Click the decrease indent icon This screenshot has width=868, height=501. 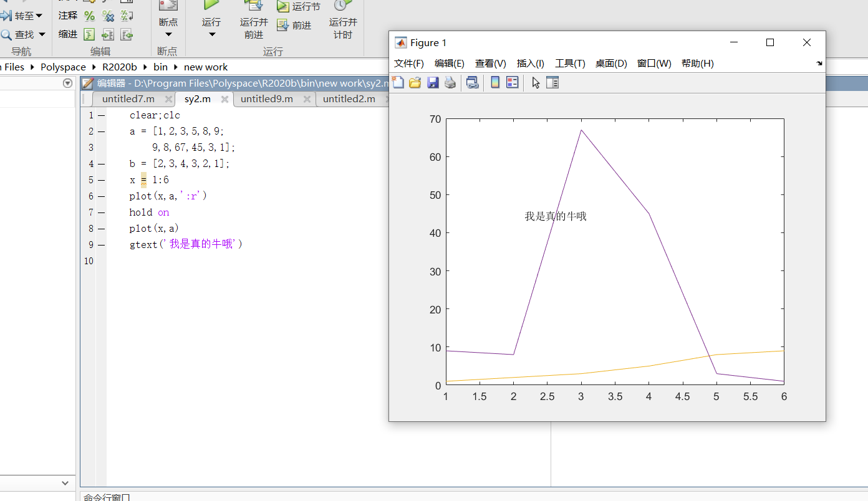coord(127,34)
